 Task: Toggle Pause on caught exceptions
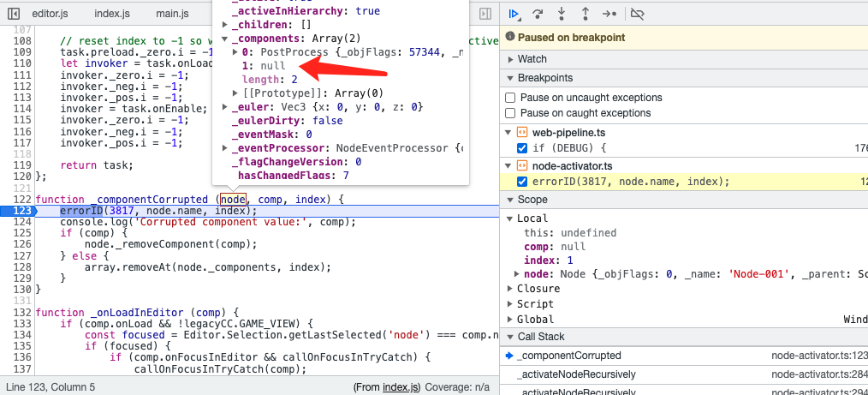pos(510,113)
